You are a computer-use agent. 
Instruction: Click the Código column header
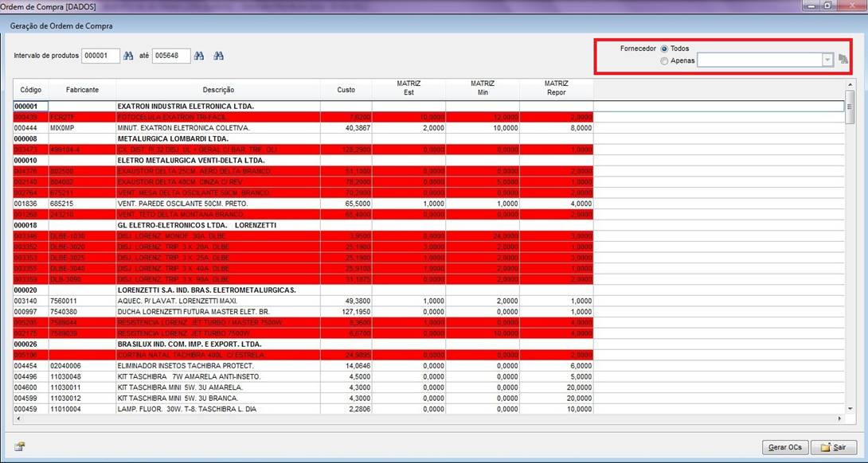pos(31,90)
